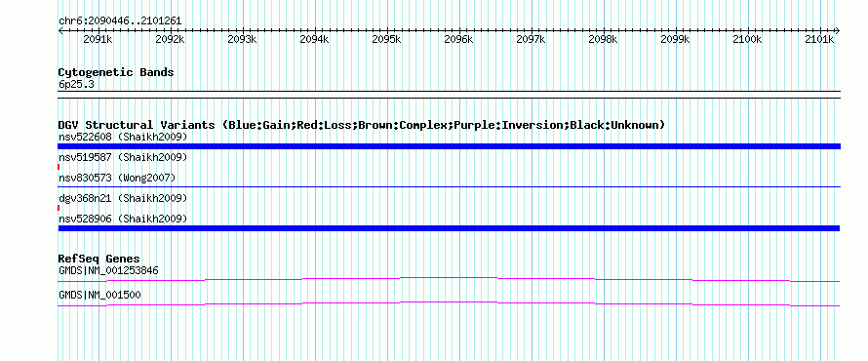The width and height of the screenshot is (868, 361).
Task: Click the DGV Structural Variants track title
Action: tap(362, 125)
